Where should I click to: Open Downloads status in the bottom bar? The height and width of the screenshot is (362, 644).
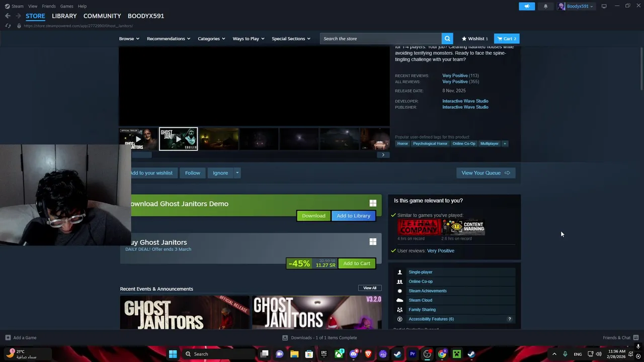[x=319, y=338]
